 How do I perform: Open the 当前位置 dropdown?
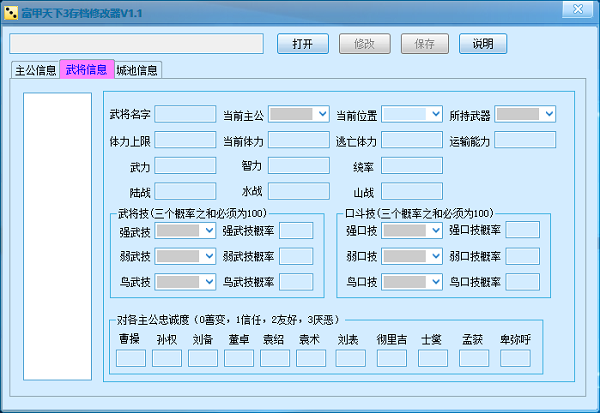click(x=412, y=114)
